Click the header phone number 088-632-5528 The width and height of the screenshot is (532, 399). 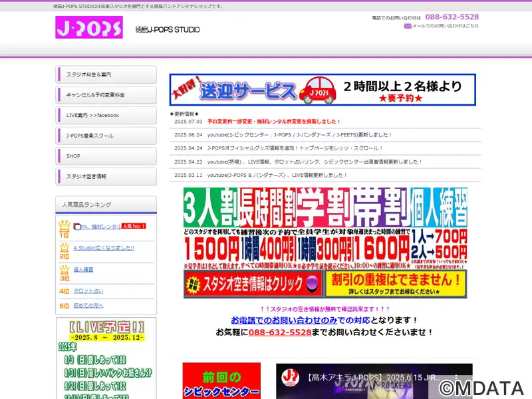tap(452, 17)
